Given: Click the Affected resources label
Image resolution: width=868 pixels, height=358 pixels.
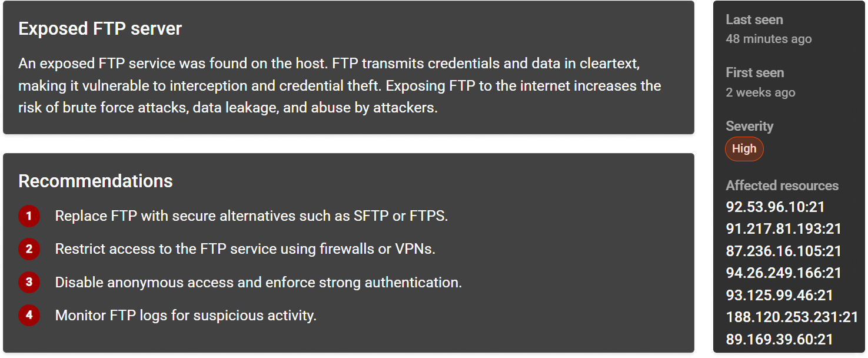Looking at the screenshot, I should (x=782, y=185).
